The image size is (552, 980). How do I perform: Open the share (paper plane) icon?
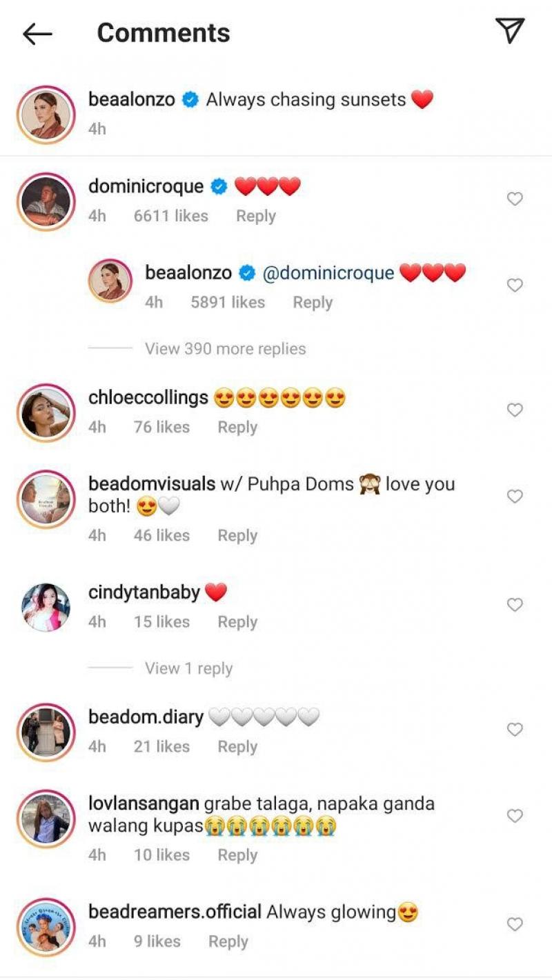[510, 31]
